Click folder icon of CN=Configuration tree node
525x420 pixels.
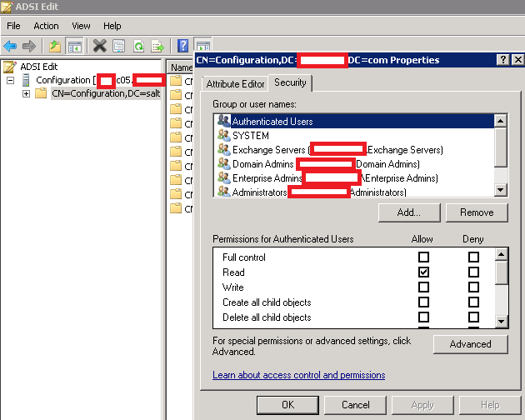41,93
